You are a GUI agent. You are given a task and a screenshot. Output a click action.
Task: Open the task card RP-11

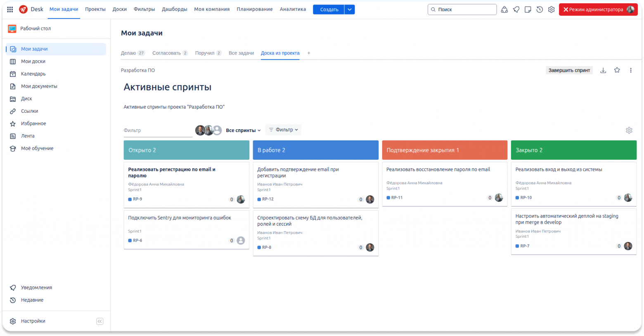(x=445, y=184)
